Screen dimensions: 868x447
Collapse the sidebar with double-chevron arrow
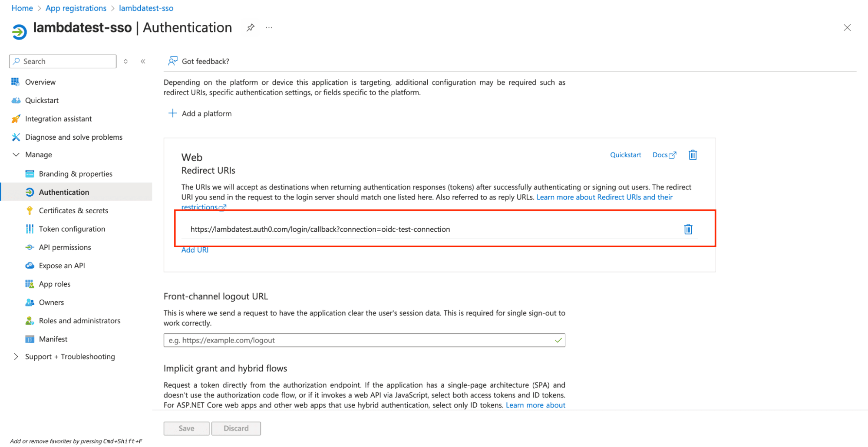(143, 61)
